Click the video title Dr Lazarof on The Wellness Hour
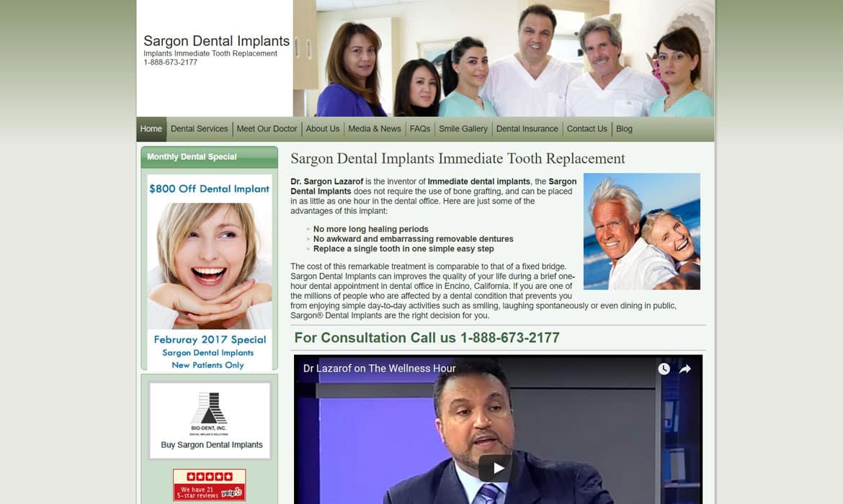The image size is (843, 504). pos(379,369)
